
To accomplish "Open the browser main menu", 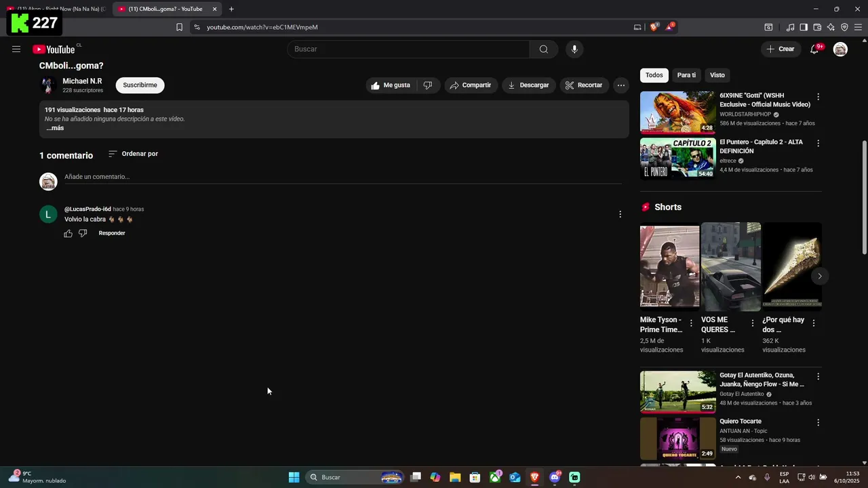I will click(x=859, y=27).
